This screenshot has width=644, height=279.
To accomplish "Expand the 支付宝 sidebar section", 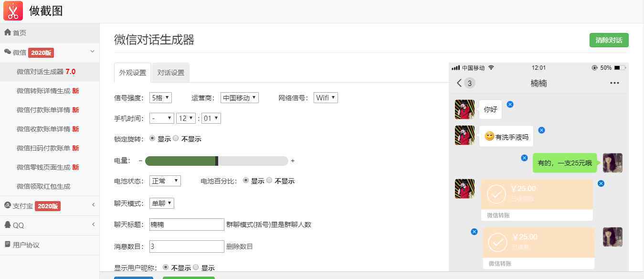I will coord(93,204).
